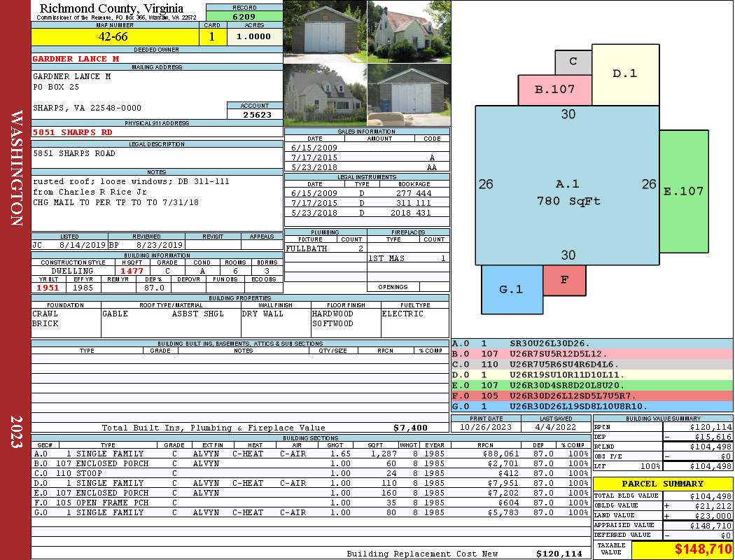Click print date 10/26/2023
This screenshot has height=560, width=735.
coord(486,427)
